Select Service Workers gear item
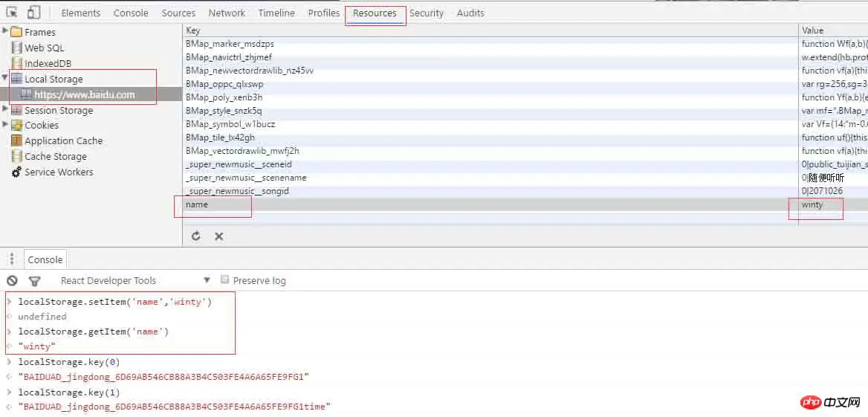The width and height of the screenshot is (868, 417). pyautogui.click(x=58, y=172)
